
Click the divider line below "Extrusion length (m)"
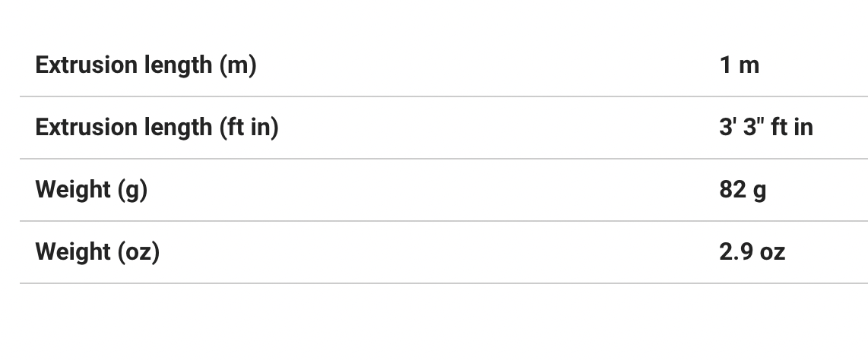pyautogui.click(x=443, y=96)
